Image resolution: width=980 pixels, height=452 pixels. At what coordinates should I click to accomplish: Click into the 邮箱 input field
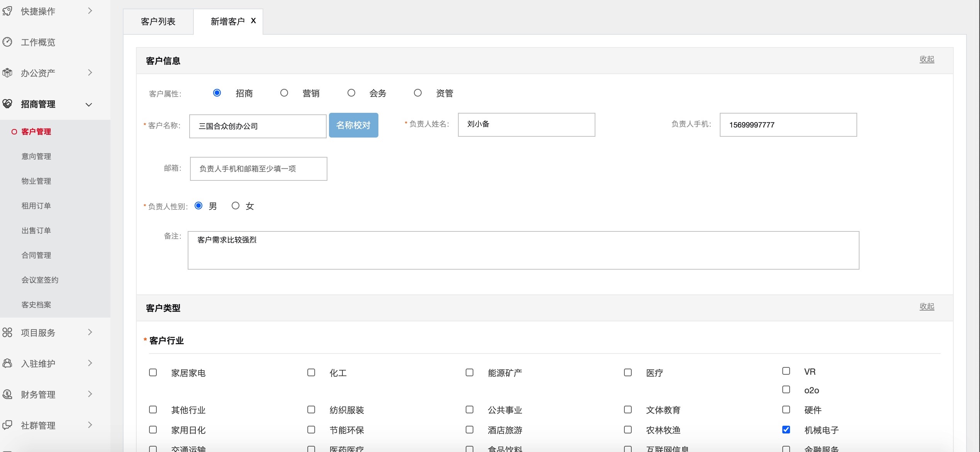[x=258, y=168]
